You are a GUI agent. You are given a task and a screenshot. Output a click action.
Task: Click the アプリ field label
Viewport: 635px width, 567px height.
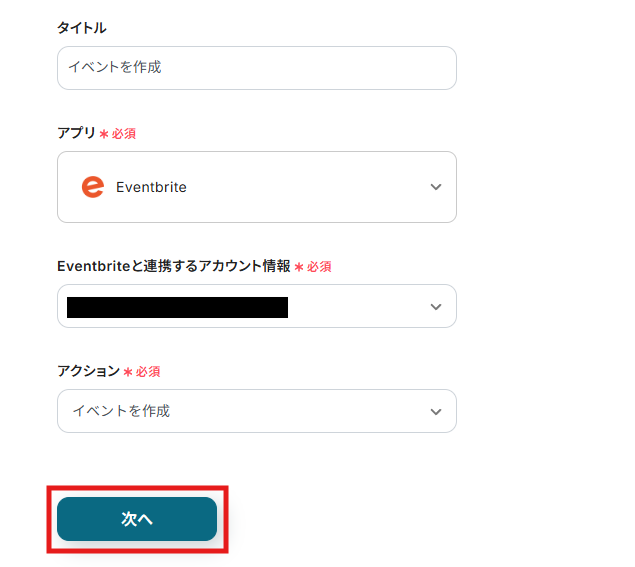click(x=76, y=133)
